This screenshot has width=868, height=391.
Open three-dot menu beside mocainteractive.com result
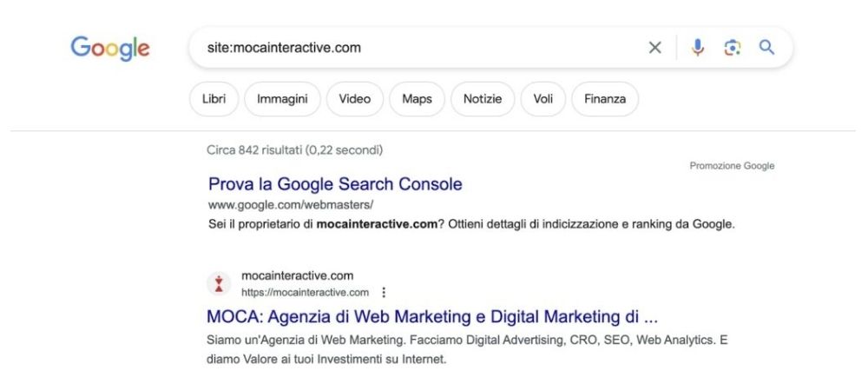click(x=384, y=292)
